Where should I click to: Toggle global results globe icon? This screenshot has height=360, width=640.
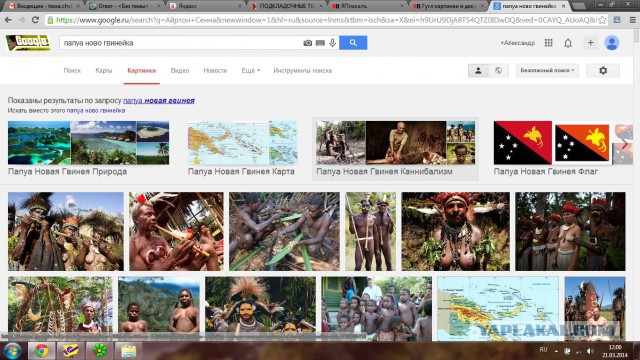point(498,71)
